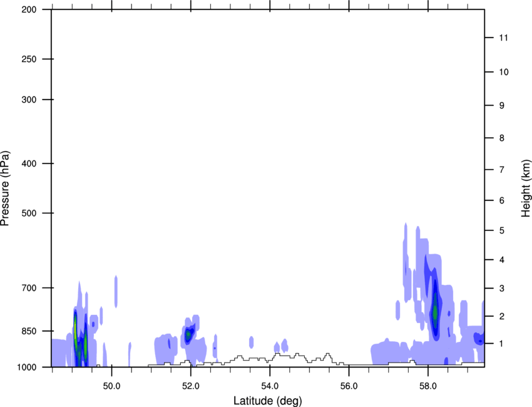Select the 1000 pressure tick label

click(26, 367)
